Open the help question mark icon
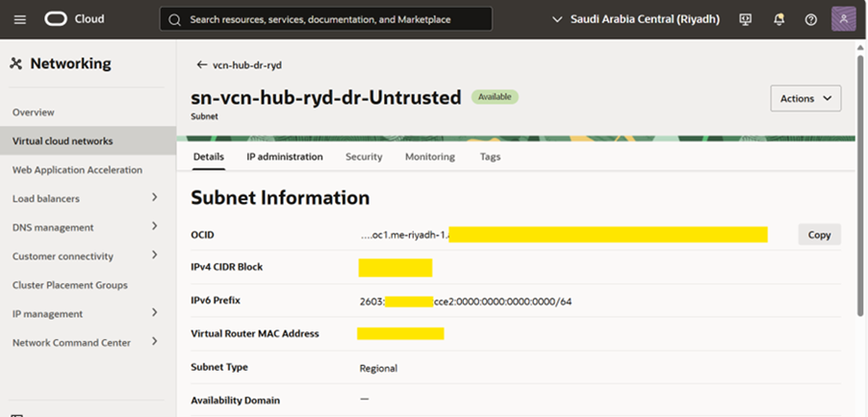The width and height of the screenshot is (868, 417). 810,19
